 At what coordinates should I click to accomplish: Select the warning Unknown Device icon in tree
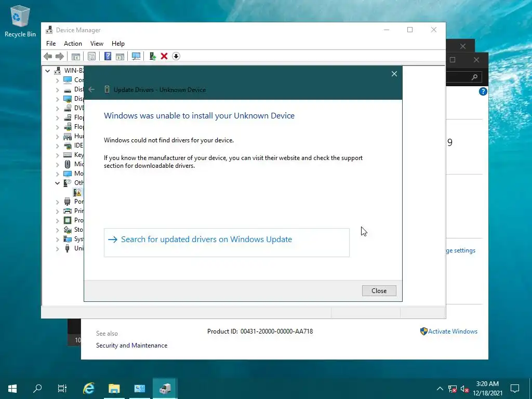77,192
